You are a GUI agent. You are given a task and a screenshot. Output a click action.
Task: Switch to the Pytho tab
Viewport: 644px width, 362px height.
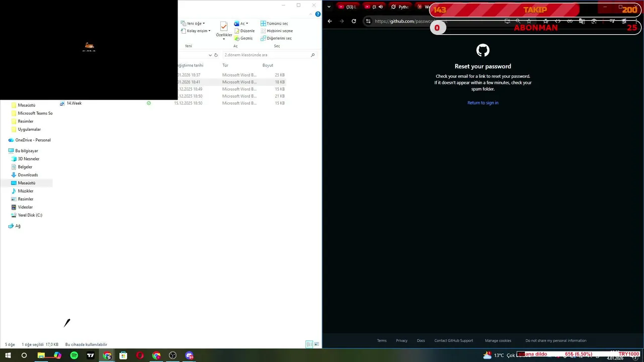pyautogui.click(x=400, y=7)
